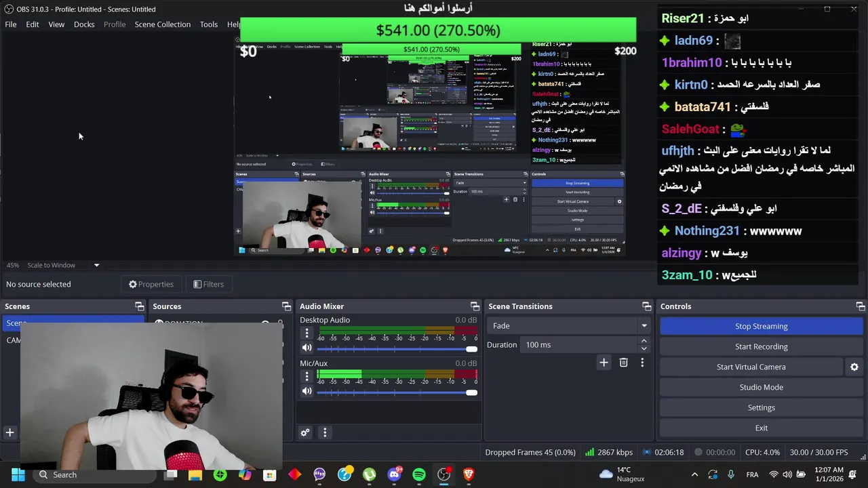Open transition properties menu
Screen dimensions: 868x488
[642, 363]
